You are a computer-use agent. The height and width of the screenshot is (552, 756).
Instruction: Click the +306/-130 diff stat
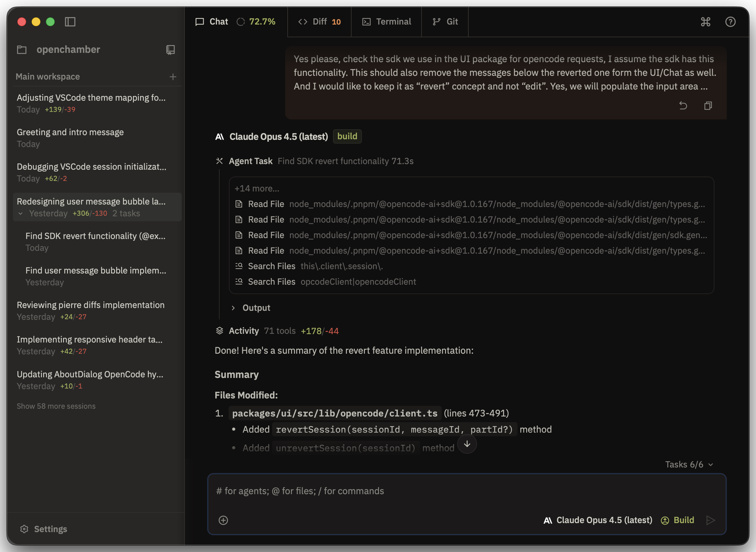(90, 214)
